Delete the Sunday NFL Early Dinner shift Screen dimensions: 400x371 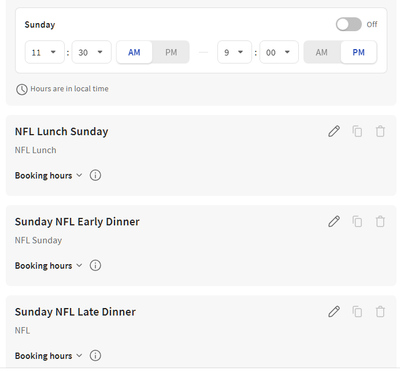point(380,221)
